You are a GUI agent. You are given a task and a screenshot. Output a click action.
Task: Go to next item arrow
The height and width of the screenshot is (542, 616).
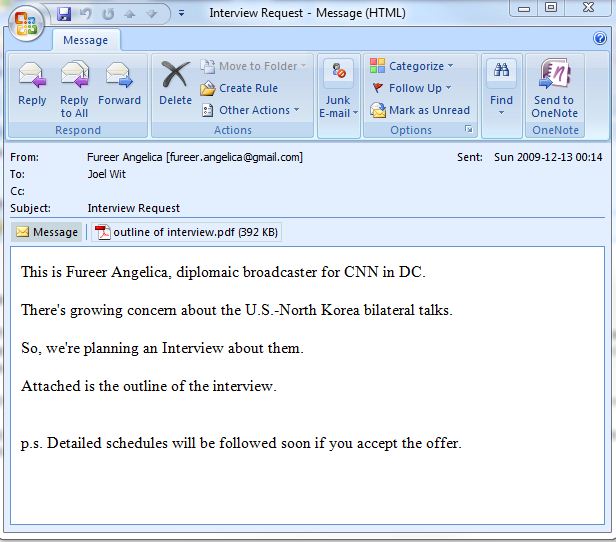tap(152, 14)
